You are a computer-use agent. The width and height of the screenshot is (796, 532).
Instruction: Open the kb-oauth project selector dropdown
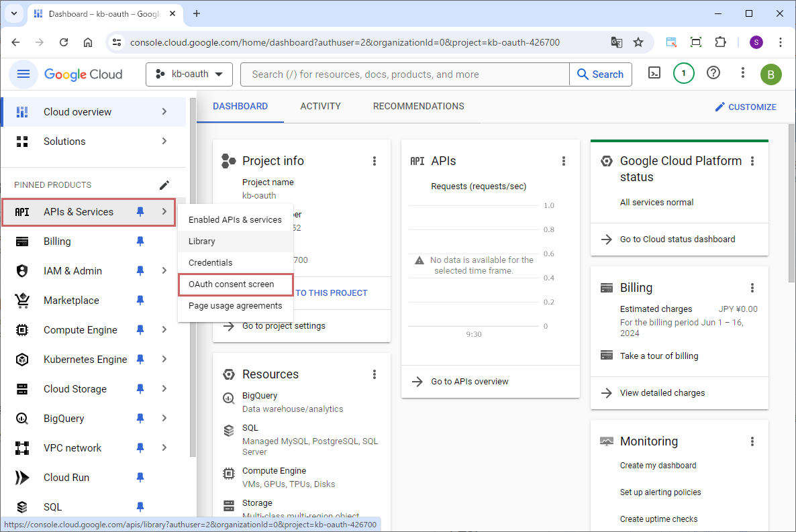click(x=189, y=74)
